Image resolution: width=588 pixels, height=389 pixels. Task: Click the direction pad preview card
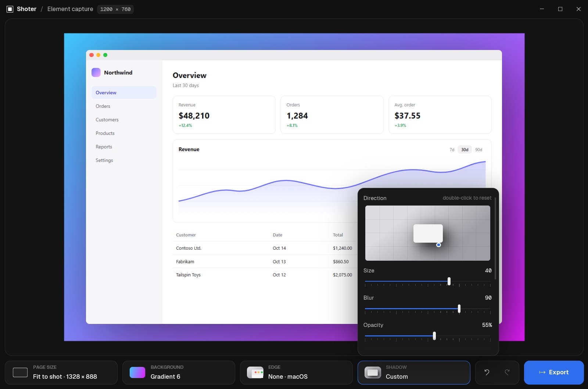428,233
